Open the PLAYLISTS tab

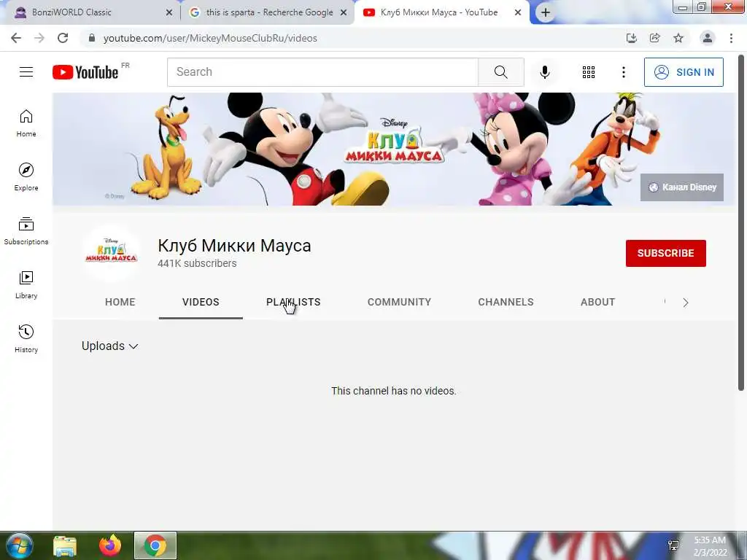click(293, 302)
